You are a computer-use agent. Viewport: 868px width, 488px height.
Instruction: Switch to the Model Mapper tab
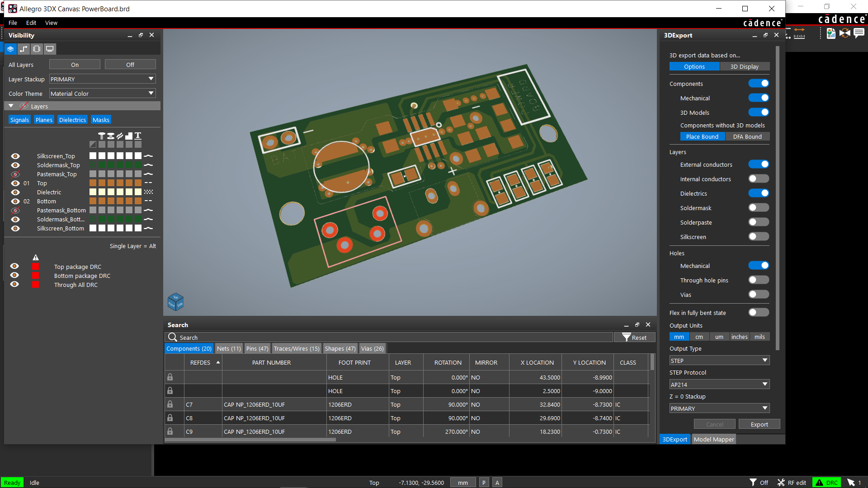pos(714,439)
